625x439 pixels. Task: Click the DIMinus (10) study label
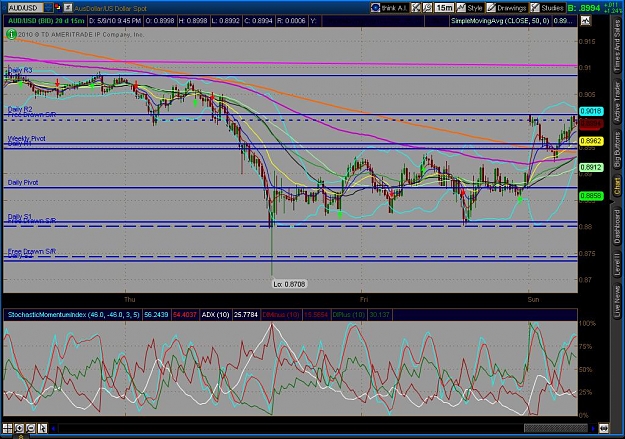(281, 315)
